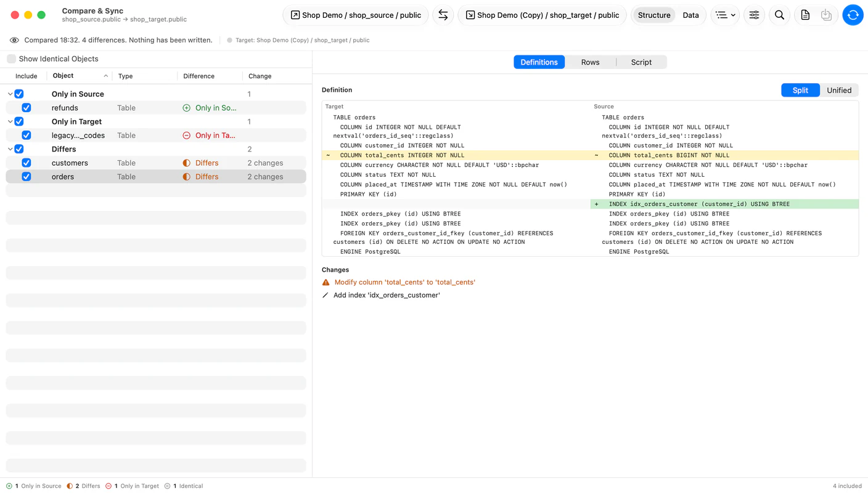Image resolution: width=868 pixels, height=494 pixels.
Task: Choose the Unified diff view
Action: click(x=838, y=90)
